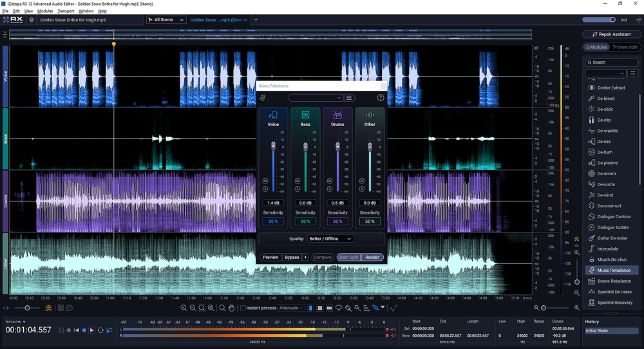Open the Edit menu
Image resolution: width=644 pixels, height=349 pixels.
[x=17, y=11]
